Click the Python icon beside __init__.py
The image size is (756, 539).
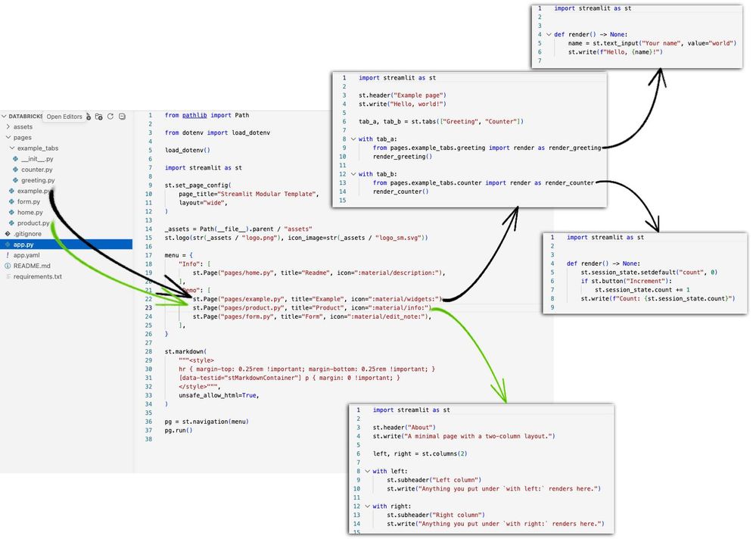(x=15, y=159)
